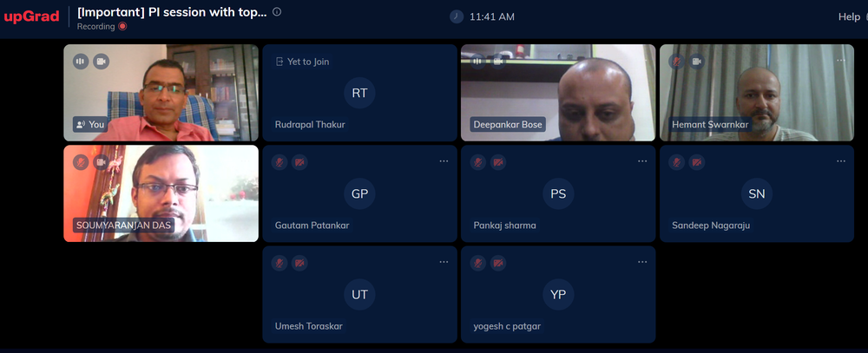Expand three-dot menu on Umesh Toraskar tile
This screenshot has height=353, width=868.
(x=444, y=261)
